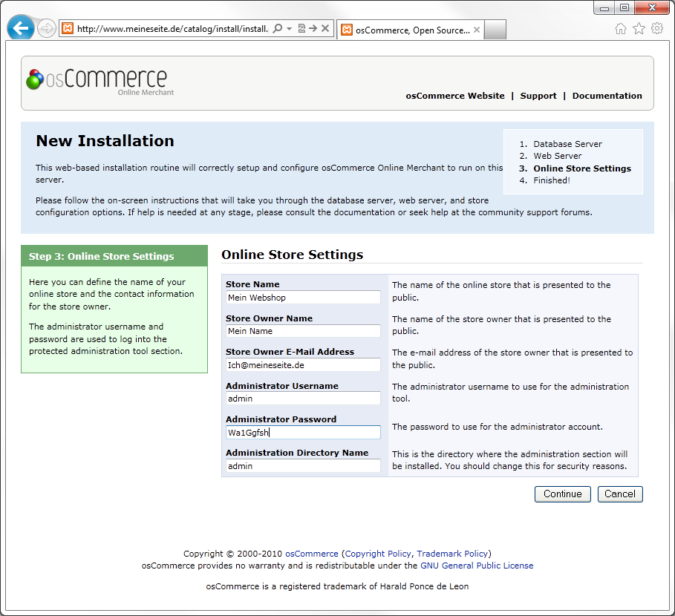
Task: Click the compatibility view icon
Action: click(x=301, y=29)
